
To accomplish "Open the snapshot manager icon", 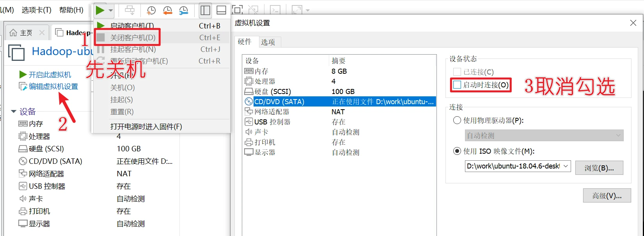I will pos(183,11).
